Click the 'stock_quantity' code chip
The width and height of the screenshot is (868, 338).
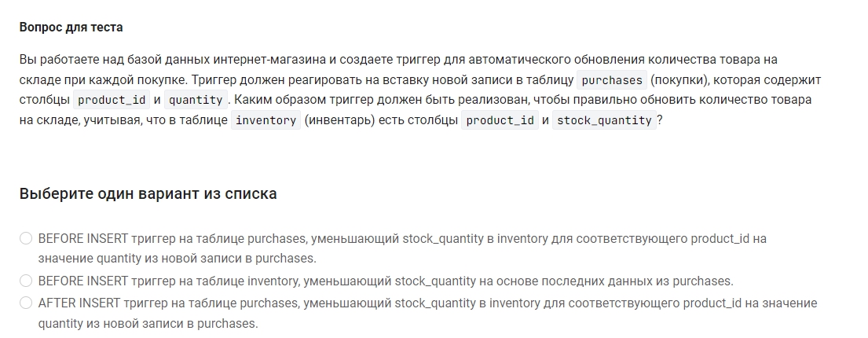(x=604, y=120)
